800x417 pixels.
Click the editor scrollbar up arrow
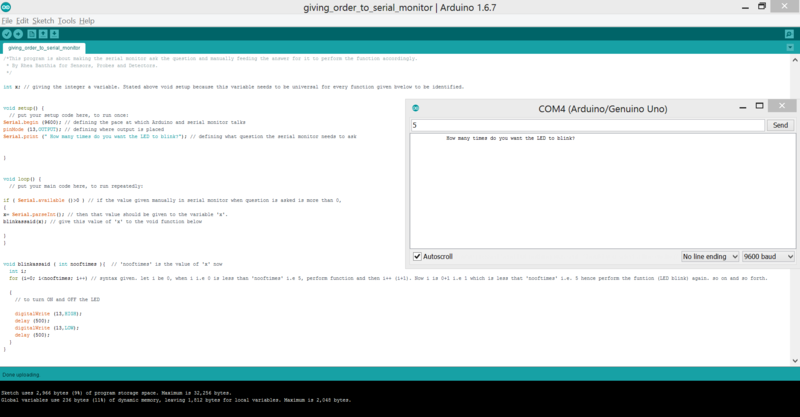click(795, 58)
